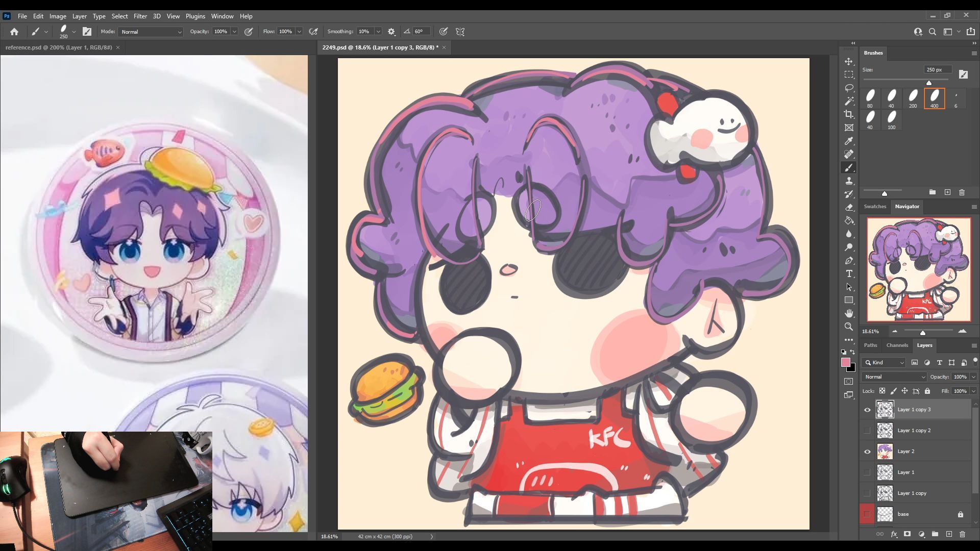Show the Layer 1 layer
The width and height of the screenshot is (980, 551).
(x=867, y=472)
